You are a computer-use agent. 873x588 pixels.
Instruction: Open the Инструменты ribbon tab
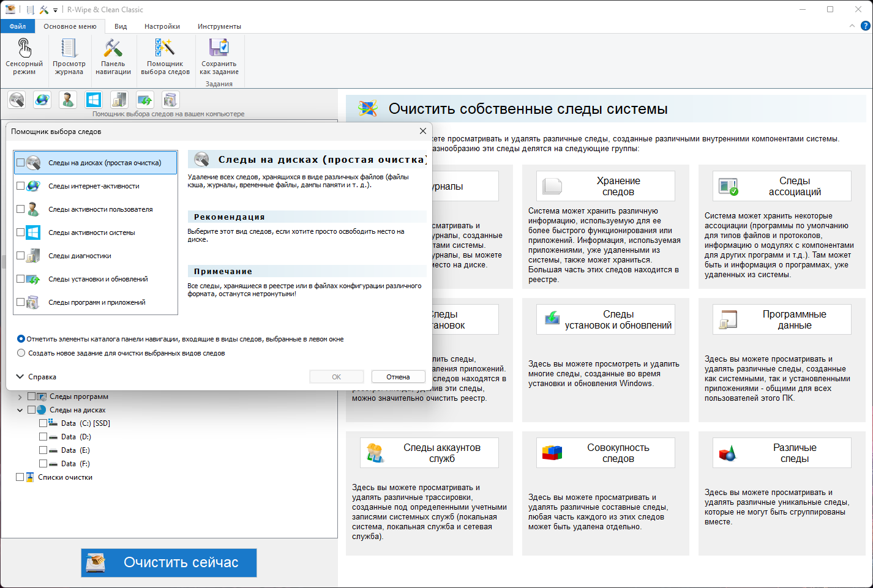click(219, 26)
